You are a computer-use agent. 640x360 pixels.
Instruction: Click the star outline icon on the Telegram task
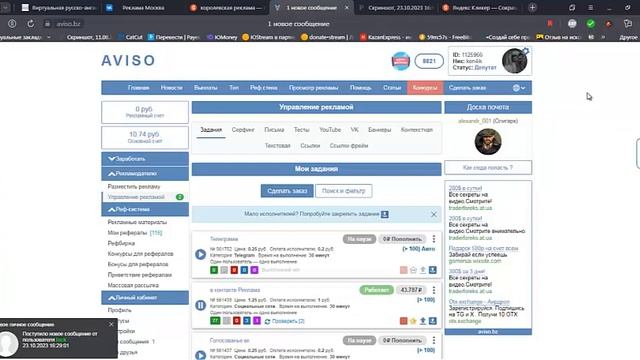pyautogui.click(x=413, y=270)
